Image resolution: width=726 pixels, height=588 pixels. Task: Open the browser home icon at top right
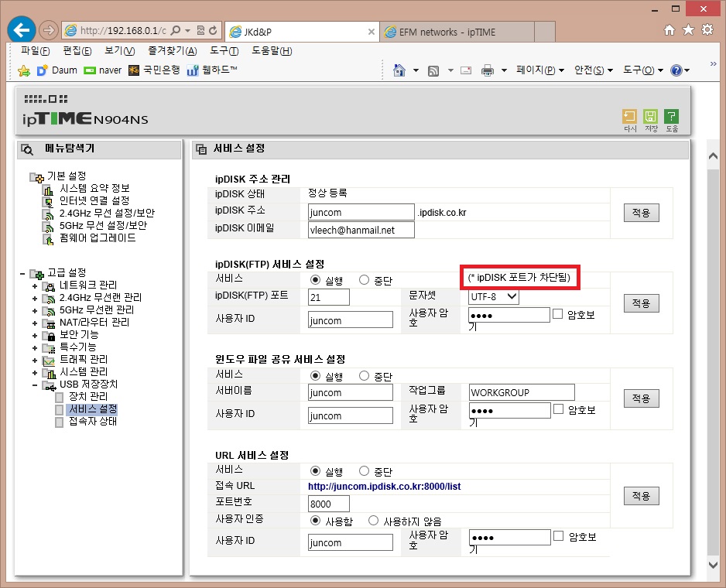[669, 30]
